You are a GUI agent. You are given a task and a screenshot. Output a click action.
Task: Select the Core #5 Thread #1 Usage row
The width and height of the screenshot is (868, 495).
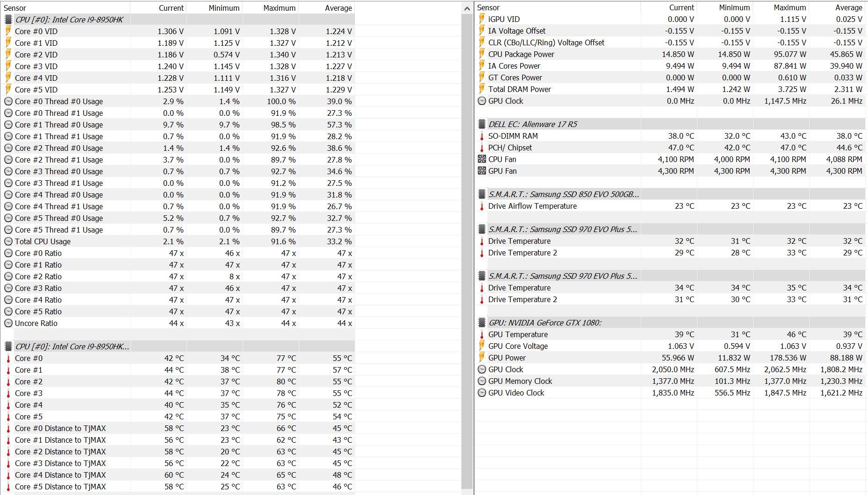pos(178,230)
